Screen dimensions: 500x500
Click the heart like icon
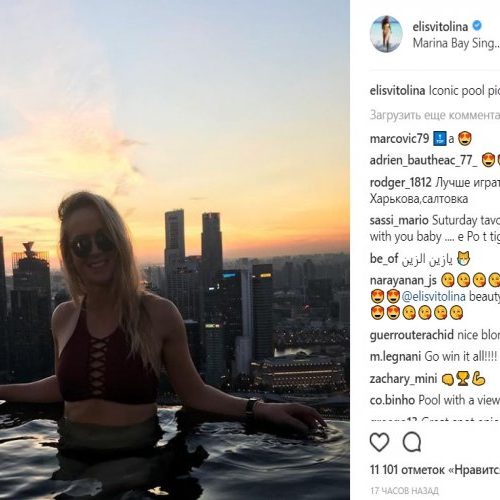(380, 442)
